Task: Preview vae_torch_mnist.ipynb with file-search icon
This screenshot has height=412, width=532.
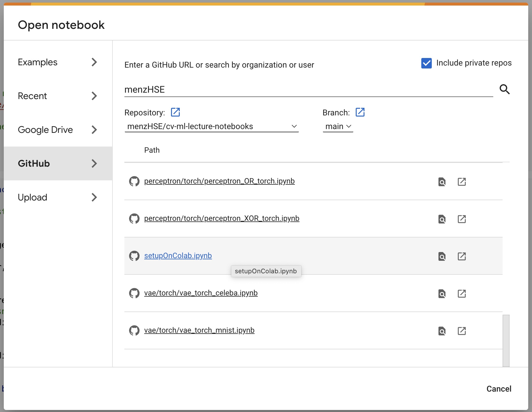Action: coord(442,331)
